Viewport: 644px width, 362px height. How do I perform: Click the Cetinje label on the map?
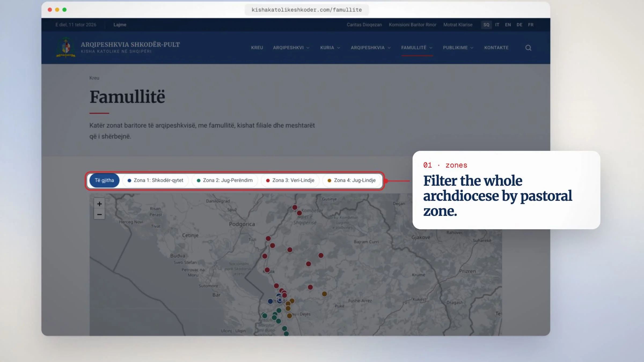[190, 235]
